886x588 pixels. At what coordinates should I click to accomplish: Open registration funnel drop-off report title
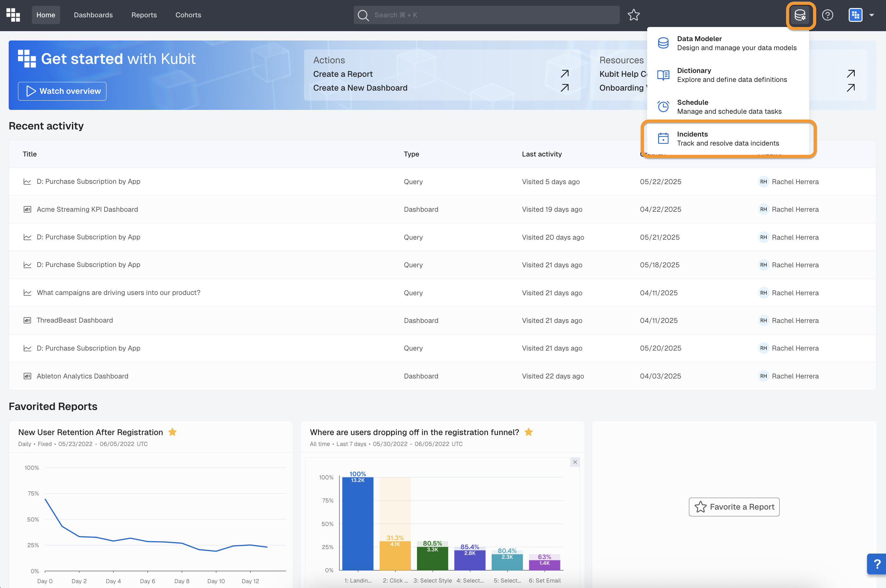tap(414, 432)
